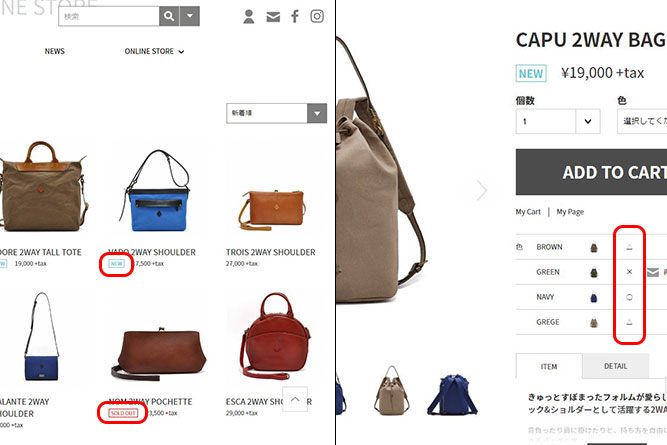Show next product image with arrow

482,190
